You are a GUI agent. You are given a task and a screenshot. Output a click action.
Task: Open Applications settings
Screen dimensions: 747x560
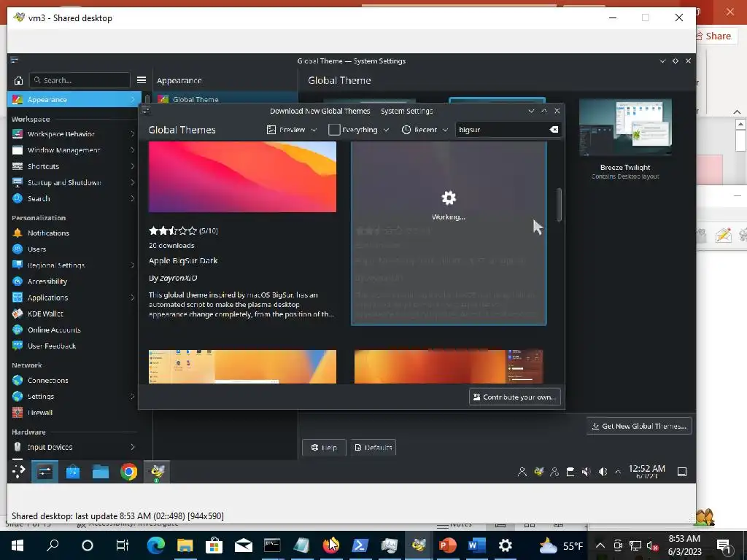click(74, 297)
